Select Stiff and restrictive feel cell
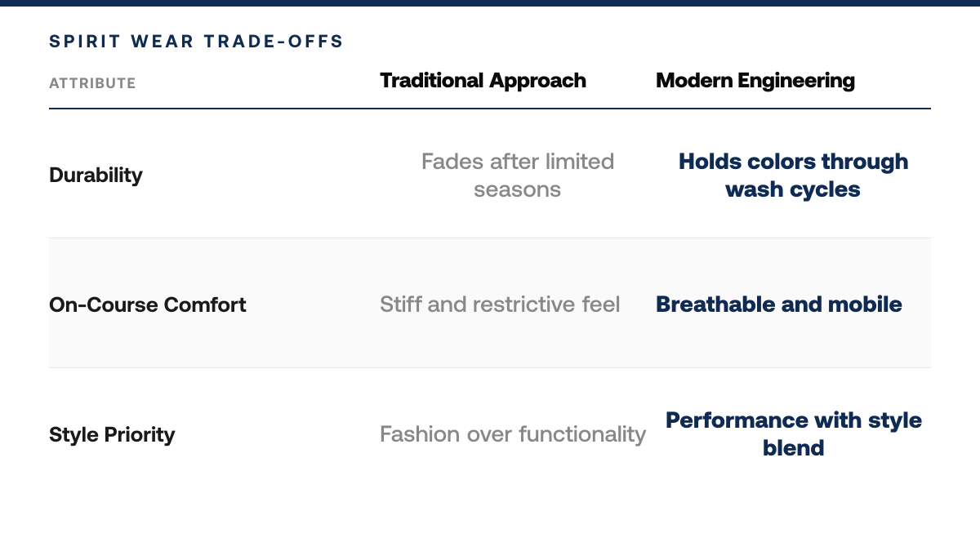The height and width of the screenshot is (551, 980). tap(500, 304)
